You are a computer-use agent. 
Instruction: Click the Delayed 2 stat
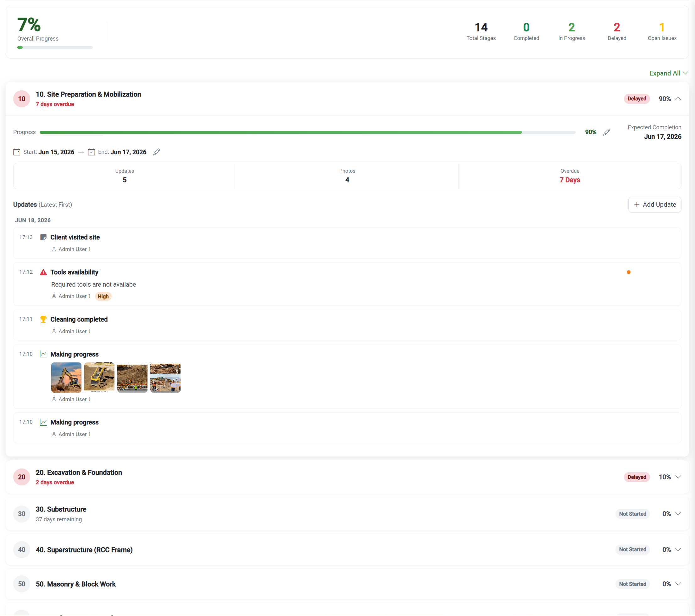click(616, 31)
